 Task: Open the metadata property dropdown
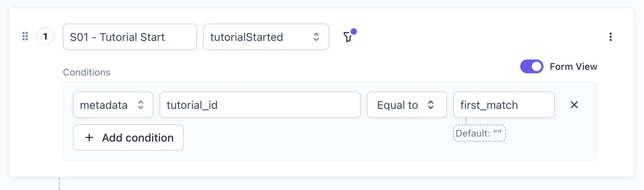[x=113, y=105]
